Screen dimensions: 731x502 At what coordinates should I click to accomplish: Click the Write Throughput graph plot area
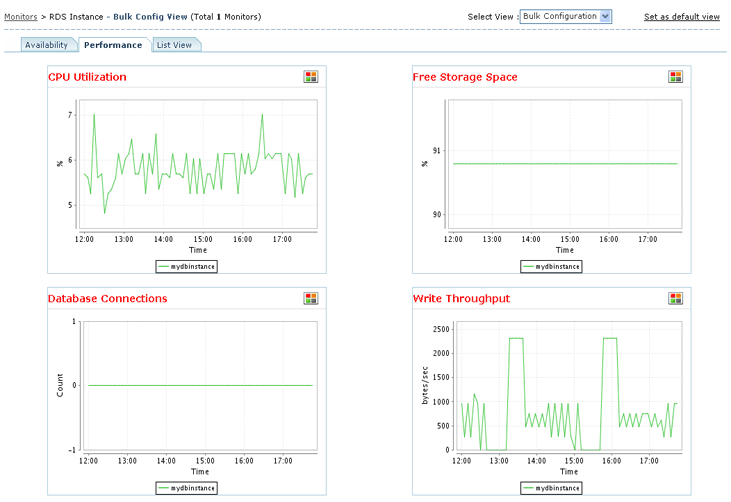click(x=569, y=386)
